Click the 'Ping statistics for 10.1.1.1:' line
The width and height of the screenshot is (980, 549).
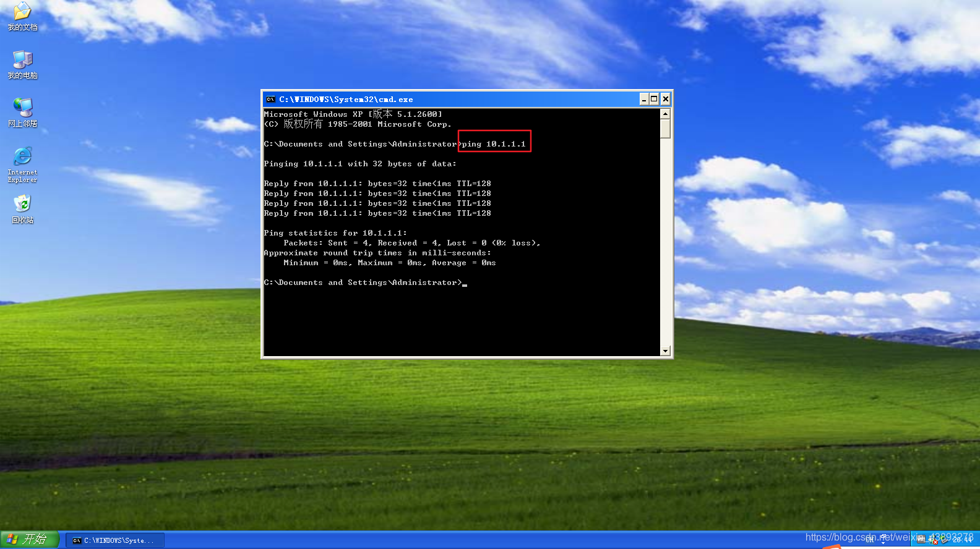point(335,233)
